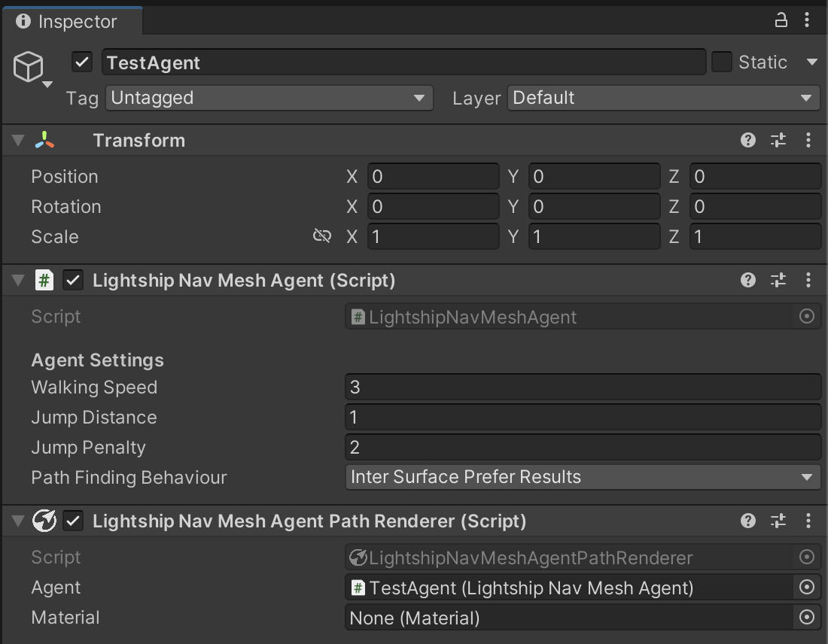Open the Tag dropdown
The width and height of the screenshot is (828, 644).
269,98
